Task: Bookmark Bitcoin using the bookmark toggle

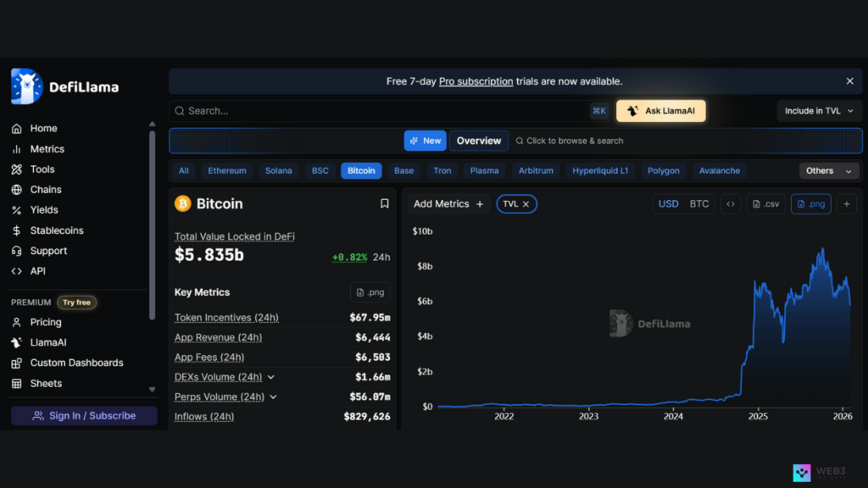Action: (x=385, y=203)
